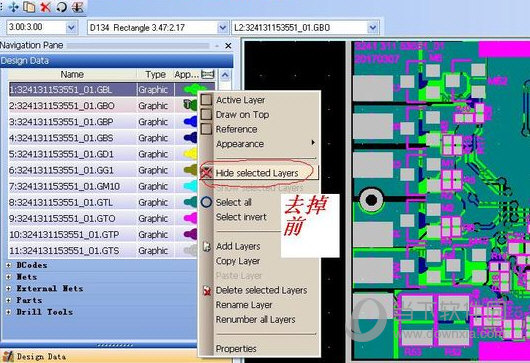Expand the DCodes tree node

pyautogui.click(x=9, y=266)
